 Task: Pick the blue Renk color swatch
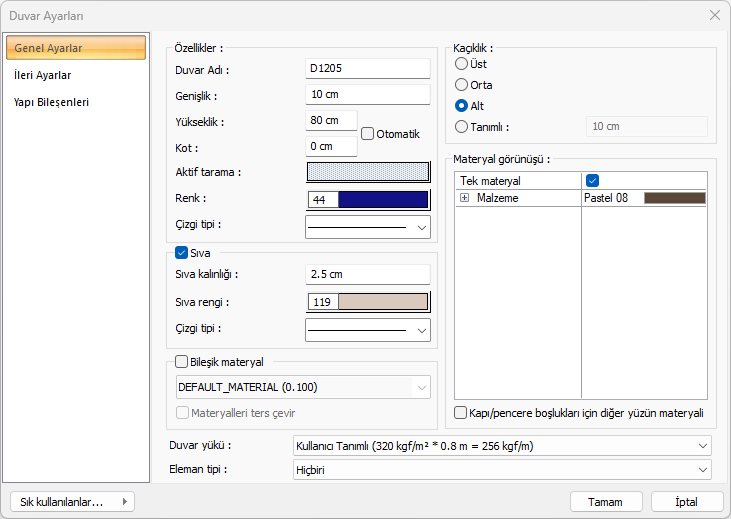383,200
